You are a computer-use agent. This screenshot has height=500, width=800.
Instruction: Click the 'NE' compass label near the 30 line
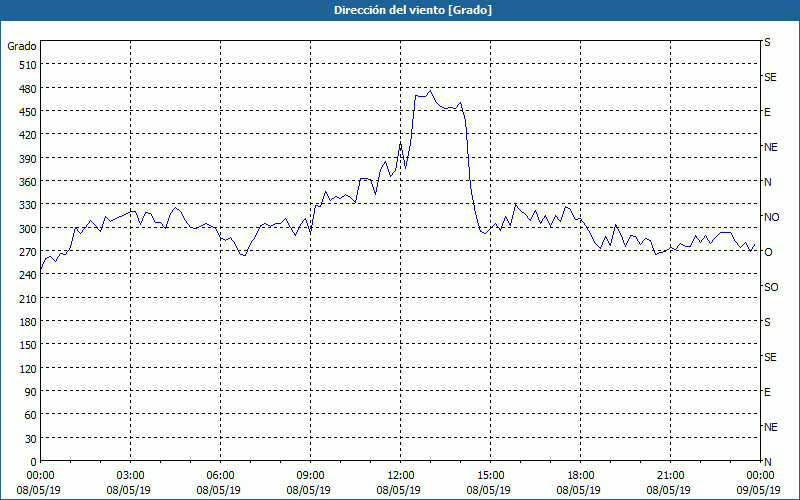771,427
